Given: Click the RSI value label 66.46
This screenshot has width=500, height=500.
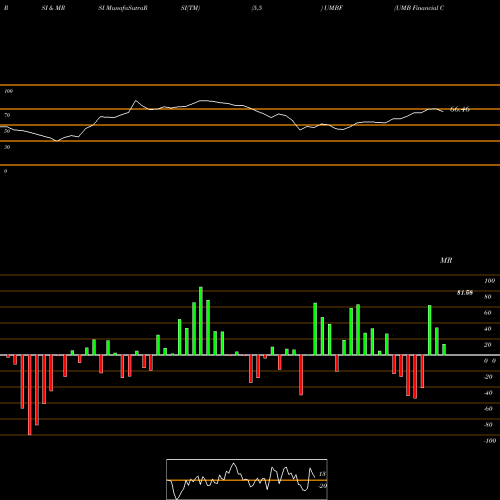Looking at the screenshot, I should [460, 109].
